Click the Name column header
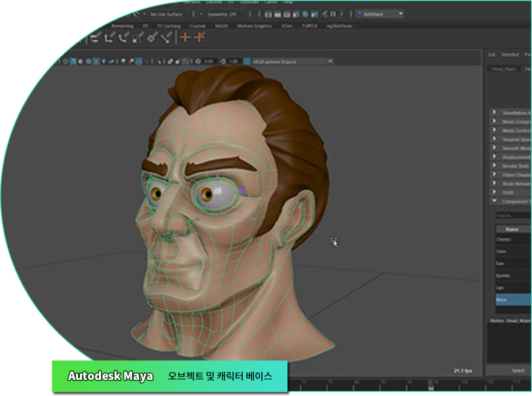The height and width of the screenshot is (396, 532). pyautogui.click(x=513, y=229)
